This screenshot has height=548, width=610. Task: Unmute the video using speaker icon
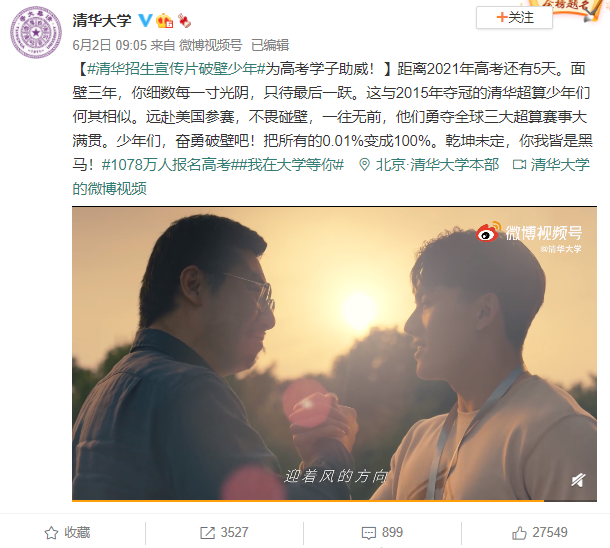pyautogui.click(x=578, y=480)
